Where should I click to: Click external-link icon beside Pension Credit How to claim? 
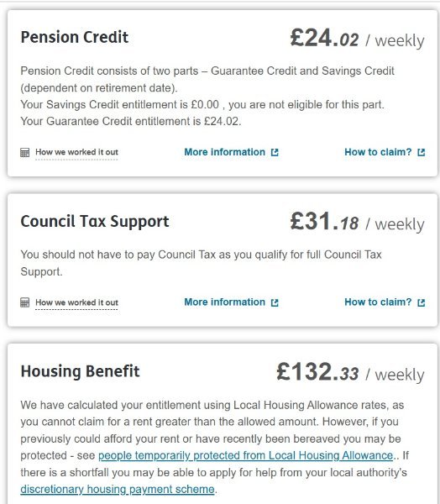pyautogui.click(x=421, y=152)
